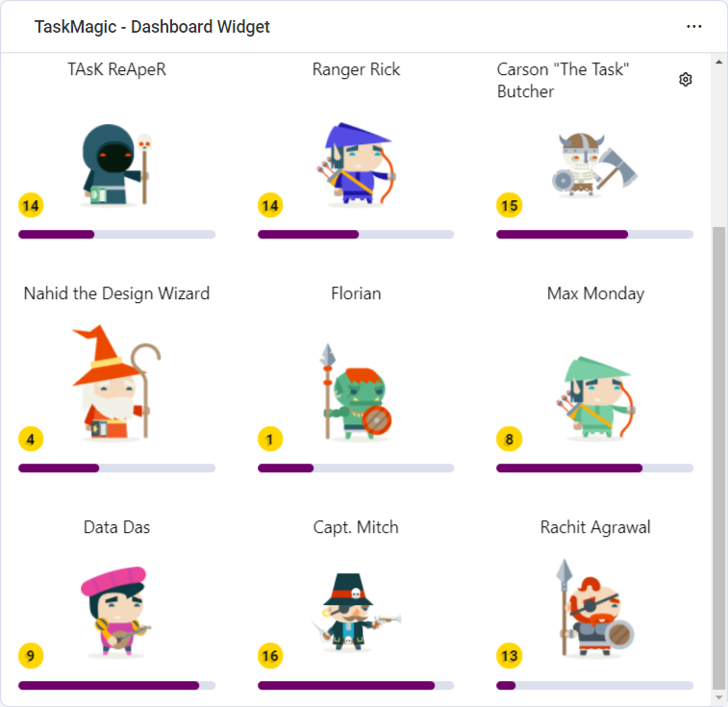Click the name 'Capt. Mitch'
This screenshot has height=707, width=728.
click(356, 528)
